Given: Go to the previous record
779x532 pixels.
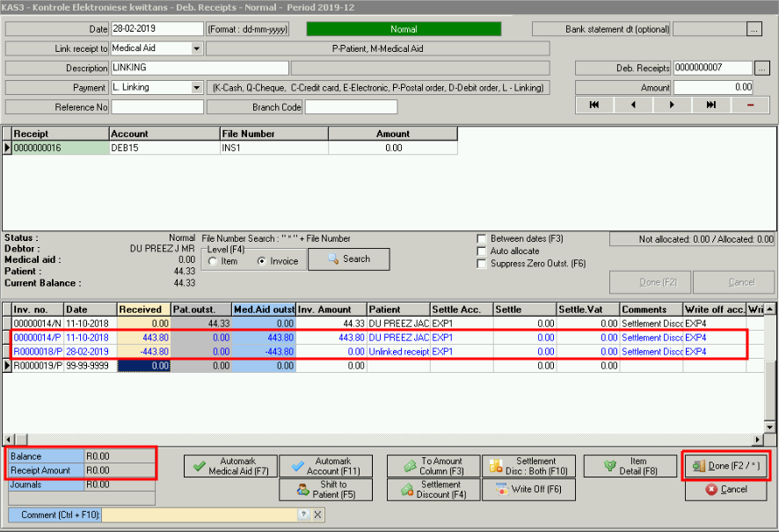Looking at the screenshot, I should 633,105.
